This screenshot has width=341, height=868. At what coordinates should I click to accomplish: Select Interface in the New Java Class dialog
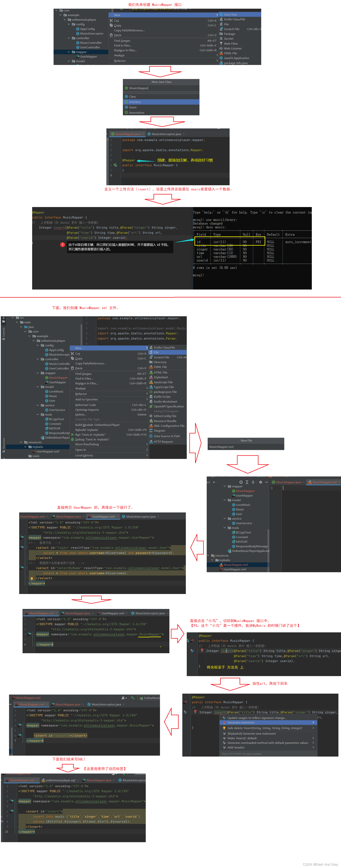point(161,102)
